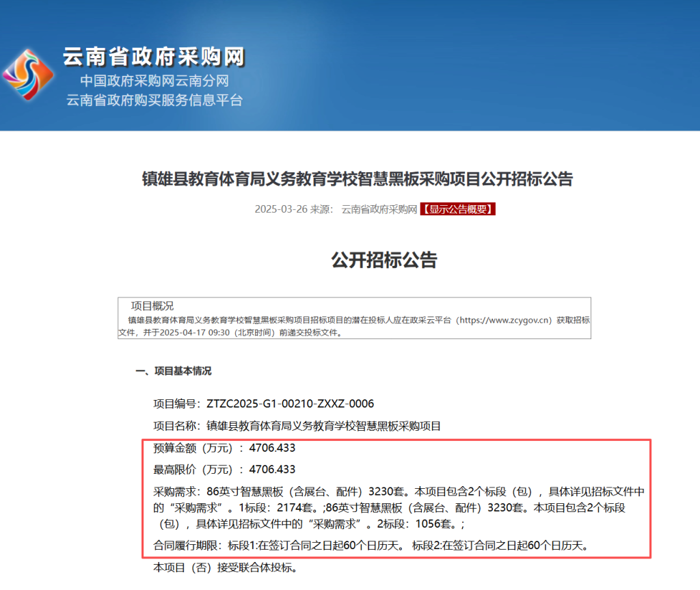Screen dimensions: 700x590
Task: Click the 最高限价 value 4706.433
Action: [x=272, y=470]
